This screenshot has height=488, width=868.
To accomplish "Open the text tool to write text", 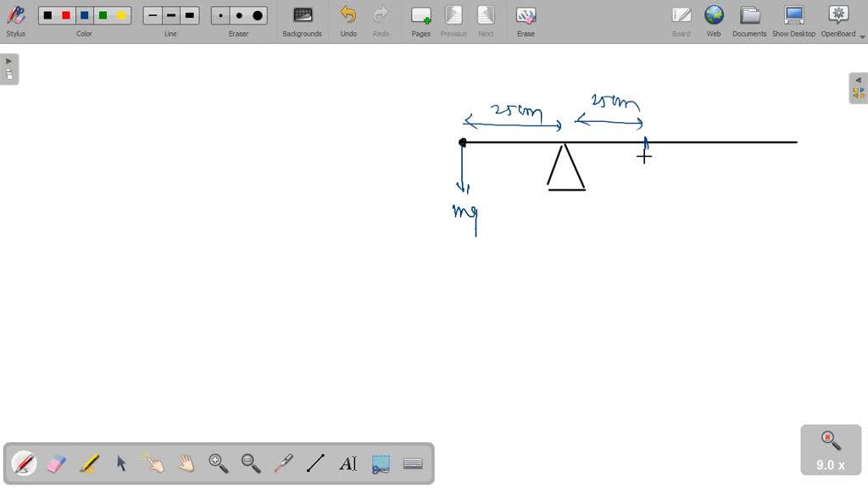I will pyautogui.click(x=348, y=463).
